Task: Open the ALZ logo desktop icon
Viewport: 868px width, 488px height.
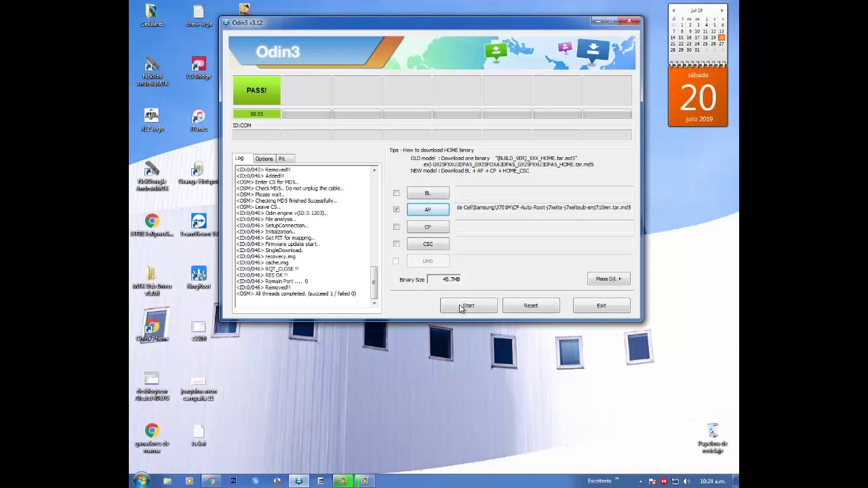Action: pyautogui.click(x=151, y=120)
